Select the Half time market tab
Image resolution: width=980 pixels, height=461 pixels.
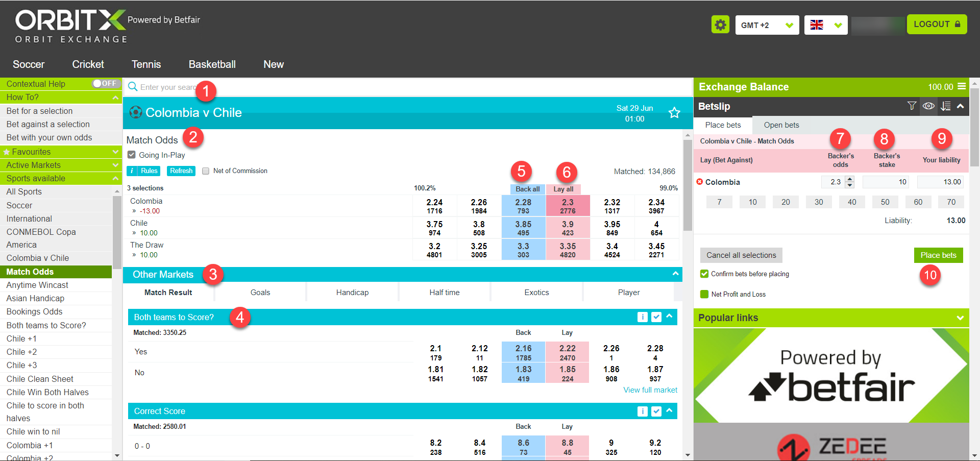pyautogui.click(x=445, y=293)
